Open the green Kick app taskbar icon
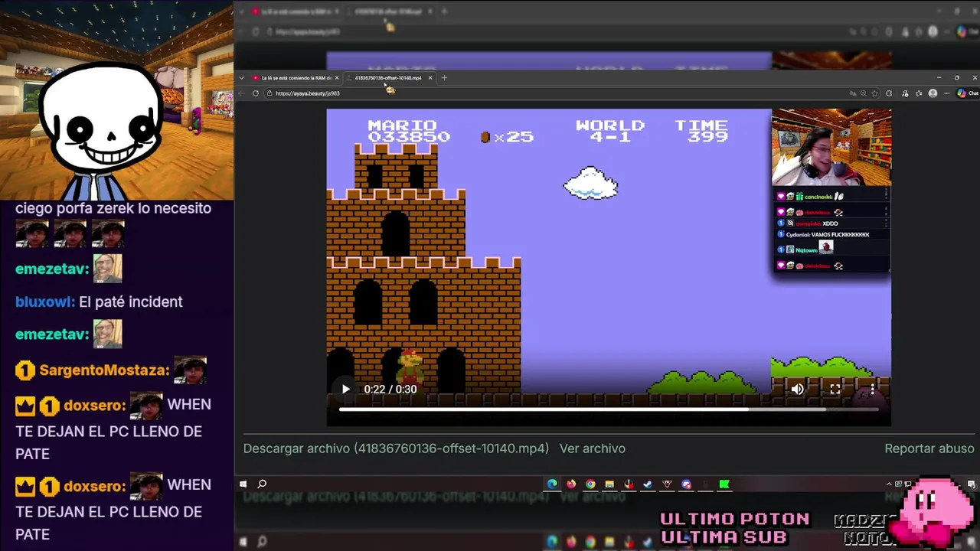 click(x=724, y=484)
